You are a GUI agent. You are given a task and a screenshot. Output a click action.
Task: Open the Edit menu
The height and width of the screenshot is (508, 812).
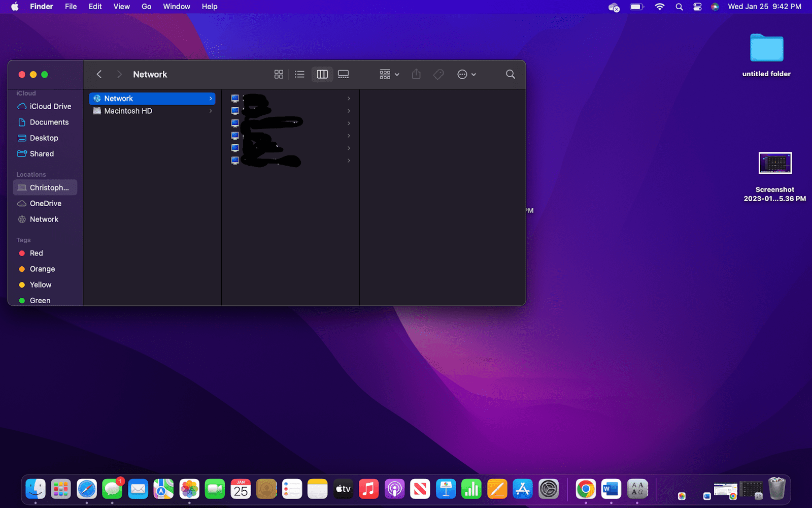(95, 7)
